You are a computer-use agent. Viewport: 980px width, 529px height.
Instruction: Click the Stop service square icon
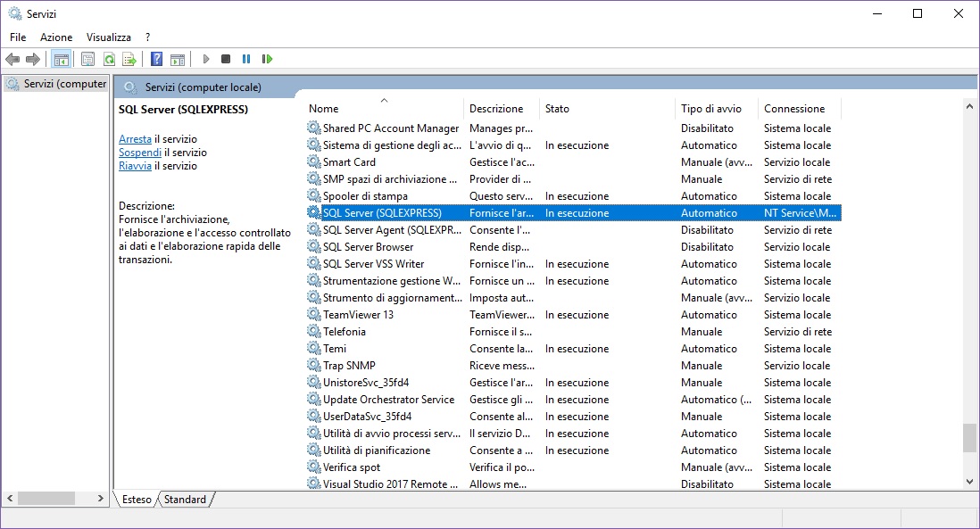pos(226,60)
